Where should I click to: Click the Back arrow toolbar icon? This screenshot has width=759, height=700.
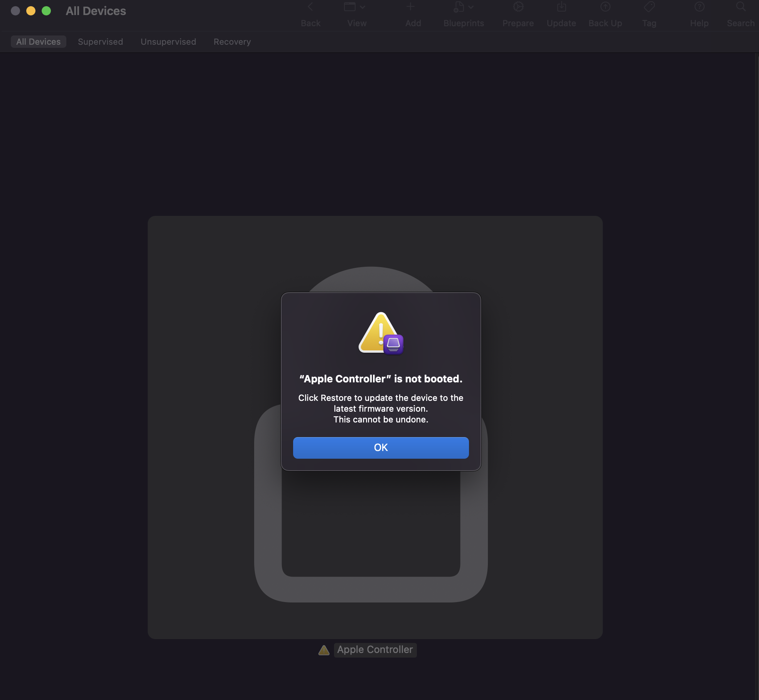310,7
